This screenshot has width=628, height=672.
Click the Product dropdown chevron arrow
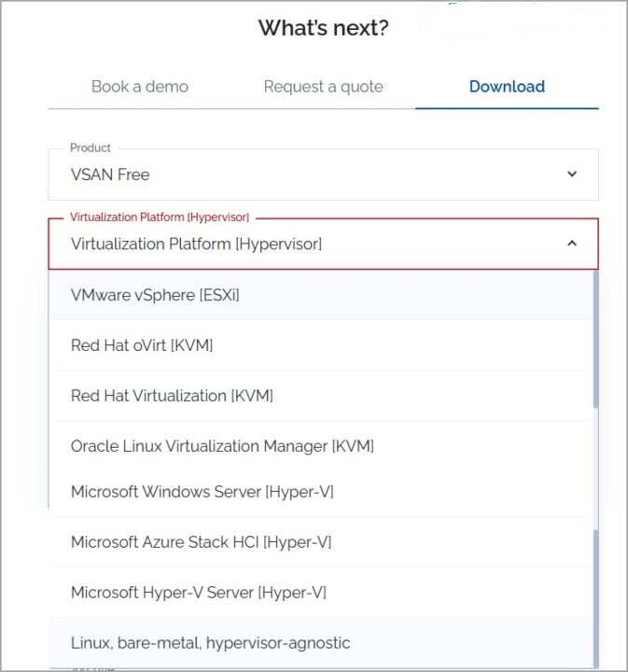click(572, 174)
